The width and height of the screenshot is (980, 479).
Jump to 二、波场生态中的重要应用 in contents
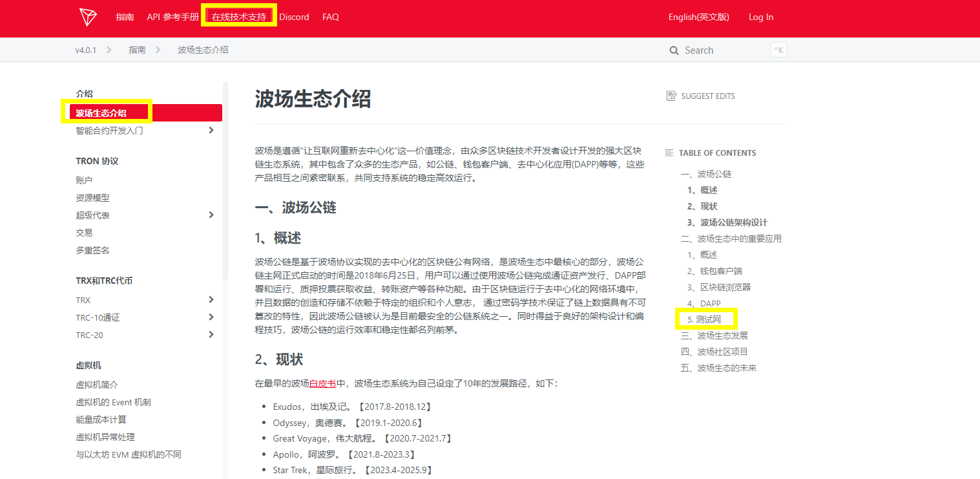tap(731, 239)
